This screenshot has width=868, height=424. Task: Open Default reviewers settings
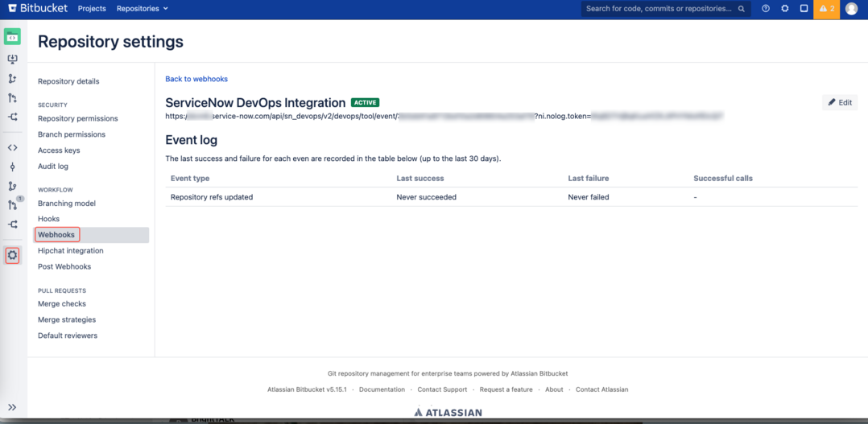(68, 335)
